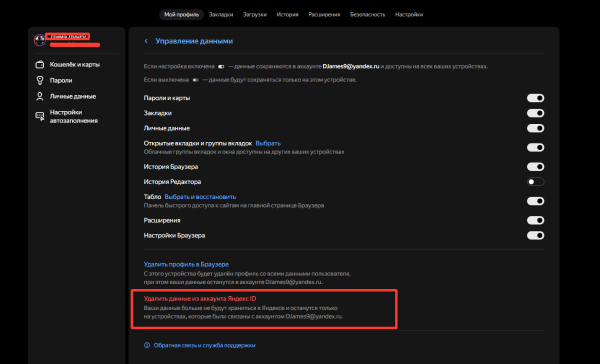Open Настройки автозаполнения in sidebar
This screenshot has height=364, width=600.
pos(73,116)
